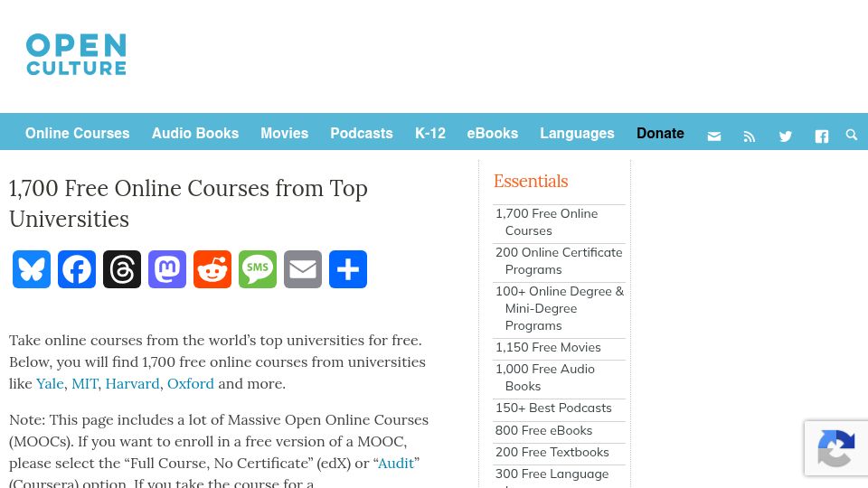This screenshot has height=488, width=868.
Task: Share page on Facebook
Action: click(x=77, y=269)
